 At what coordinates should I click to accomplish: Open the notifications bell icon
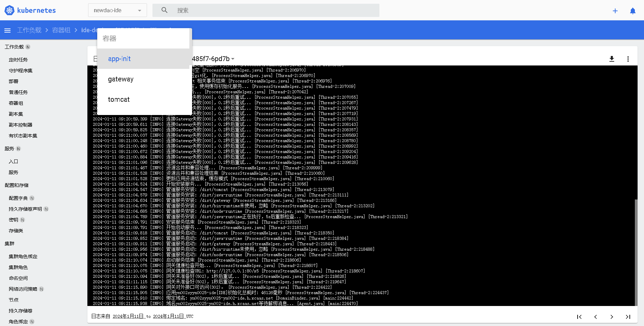(x=632, y=11)
